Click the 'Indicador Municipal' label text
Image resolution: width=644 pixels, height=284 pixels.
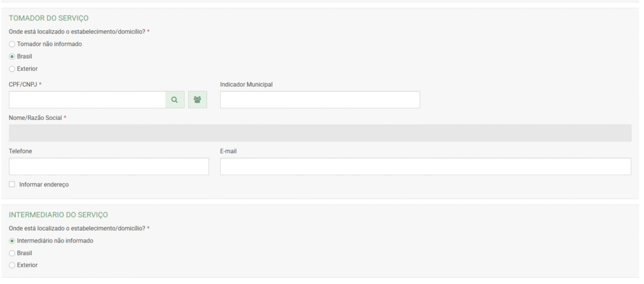pyautogui.click(x=246, y=84)
